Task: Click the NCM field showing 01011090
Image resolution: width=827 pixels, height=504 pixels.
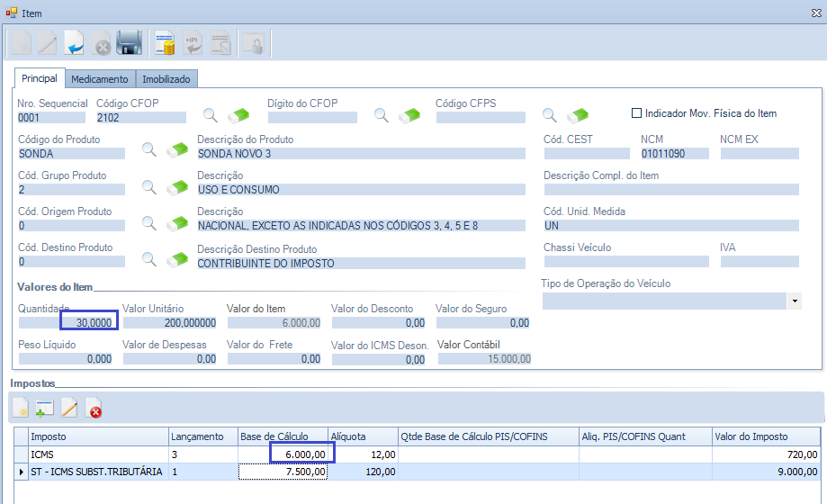Action: tap(675, 154)
